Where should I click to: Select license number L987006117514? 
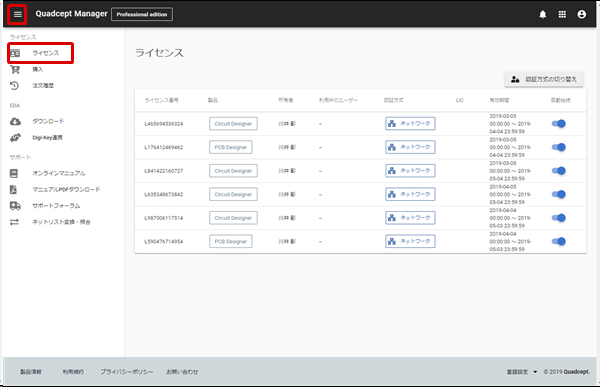164,218
